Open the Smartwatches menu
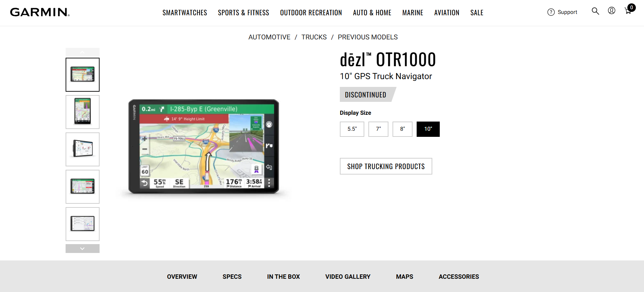This screenshot has height=292, width=644. [185, 13]
